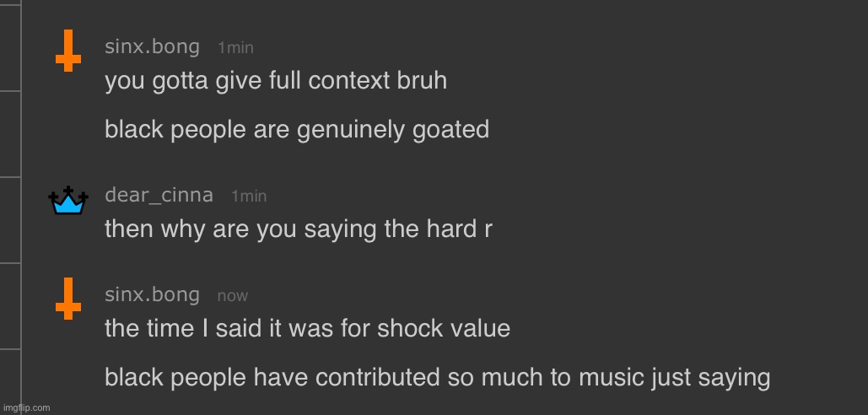Select message 'you gotta give full context bruh'

[x=276, y=81]
